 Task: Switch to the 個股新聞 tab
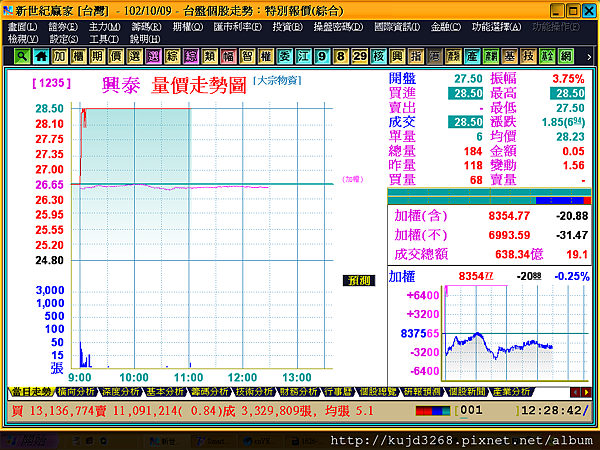pyautogui.click(x=466, y=391)
